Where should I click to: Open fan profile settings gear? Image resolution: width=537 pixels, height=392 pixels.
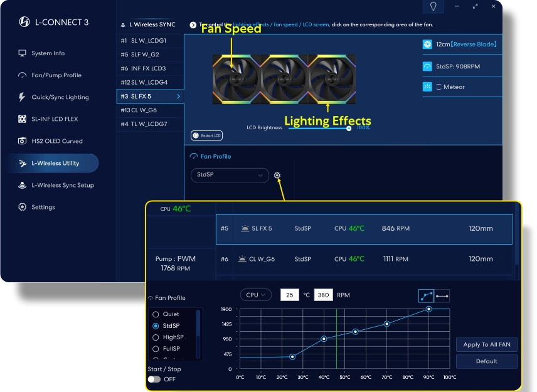point(277,175)
